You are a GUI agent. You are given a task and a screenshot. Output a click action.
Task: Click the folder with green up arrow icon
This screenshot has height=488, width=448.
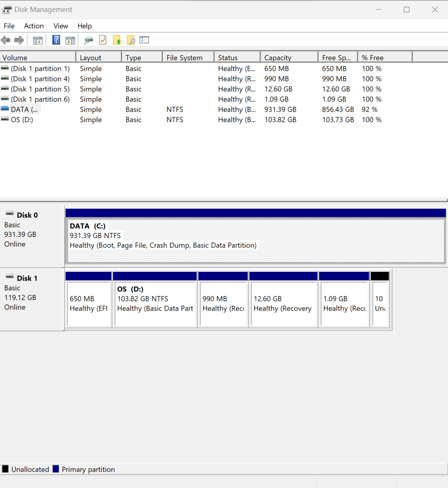tap(117, 40)
